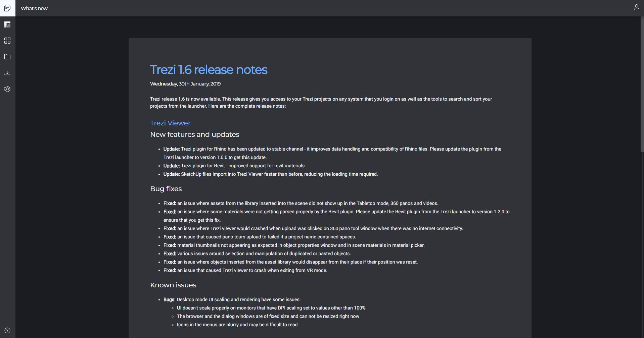
Task: Click the Rhino plugin update bullet
Action: tap(332, 153)
